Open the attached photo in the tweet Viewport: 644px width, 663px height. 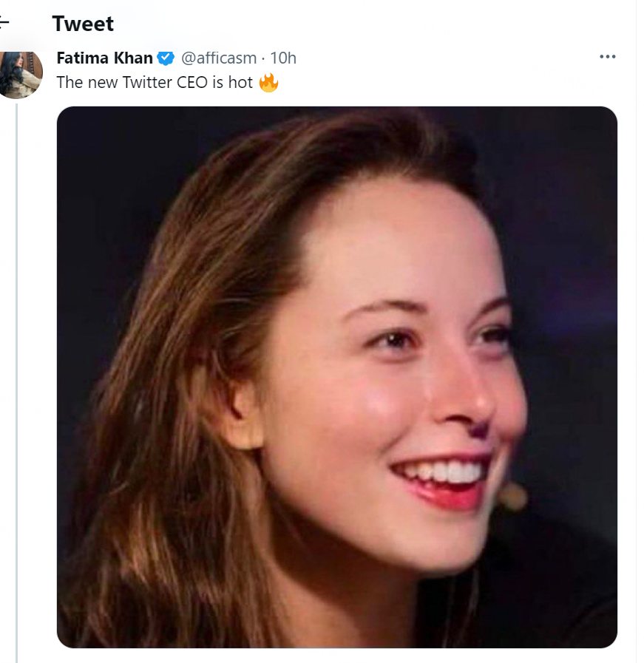pyautogui.click(x=336, y=377)
